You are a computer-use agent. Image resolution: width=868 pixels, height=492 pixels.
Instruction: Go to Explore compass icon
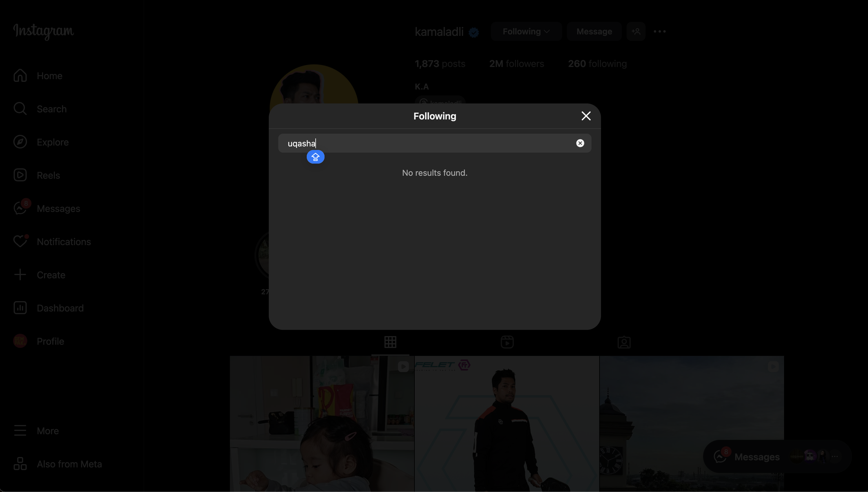20,142
